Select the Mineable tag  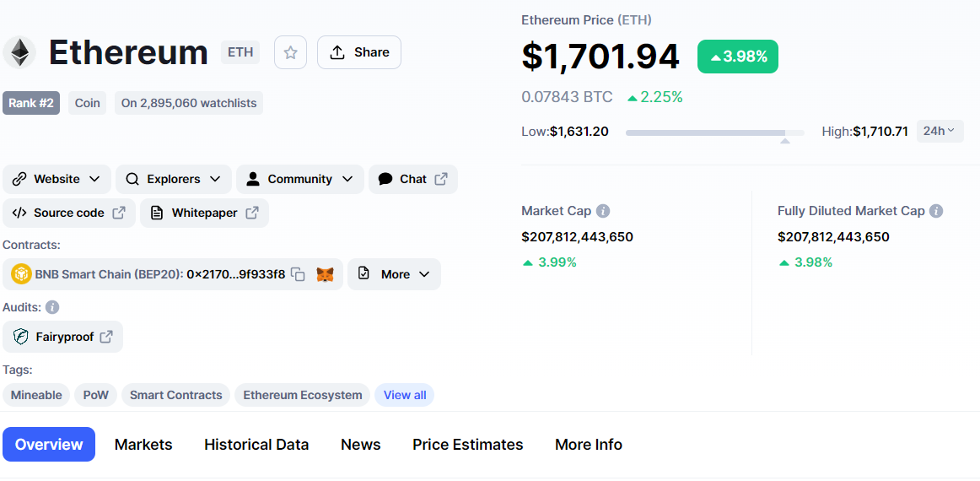pos(36,395)
